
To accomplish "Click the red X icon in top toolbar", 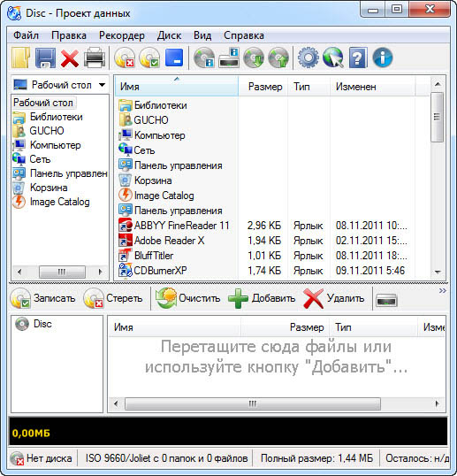I will point(70,58).
